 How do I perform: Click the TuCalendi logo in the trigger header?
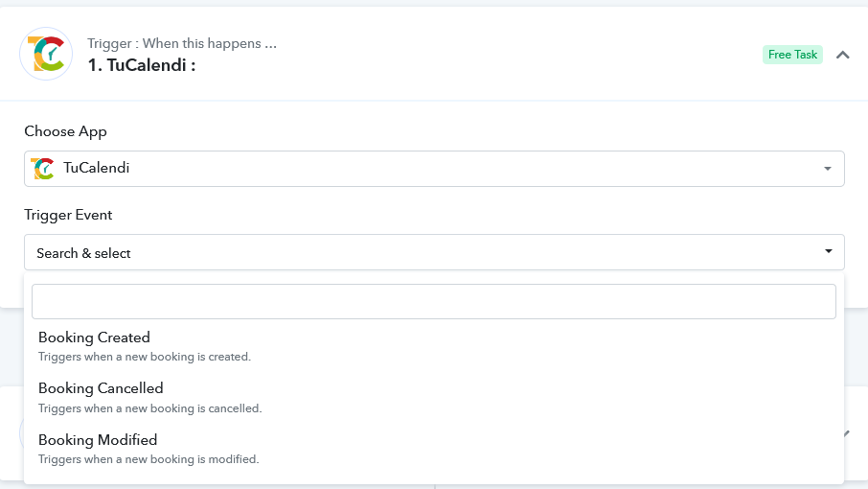click(46, 54)
